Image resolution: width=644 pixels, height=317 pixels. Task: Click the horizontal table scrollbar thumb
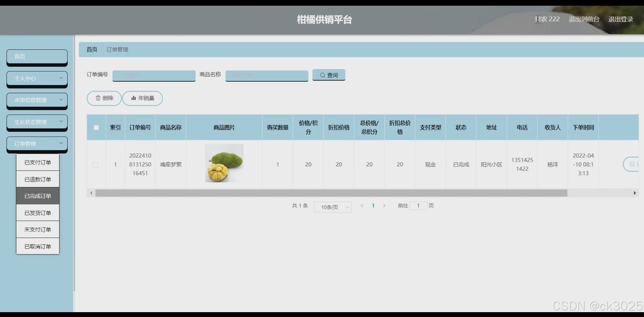click(331, 193)
